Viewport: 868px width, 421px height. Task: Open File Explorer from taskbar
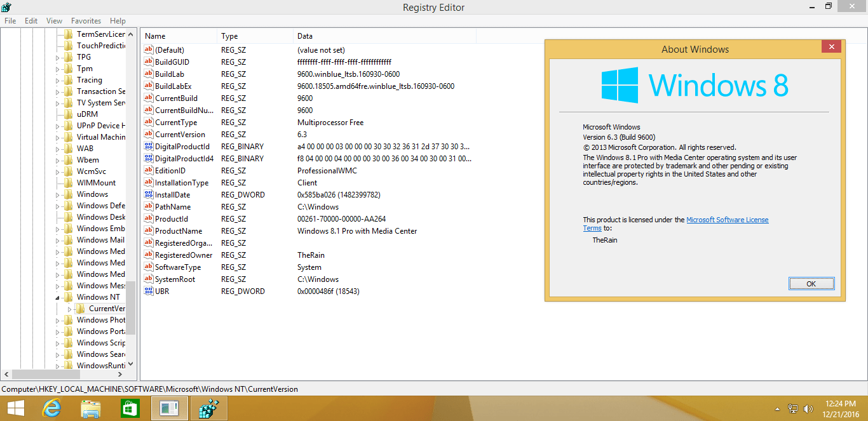91,408
